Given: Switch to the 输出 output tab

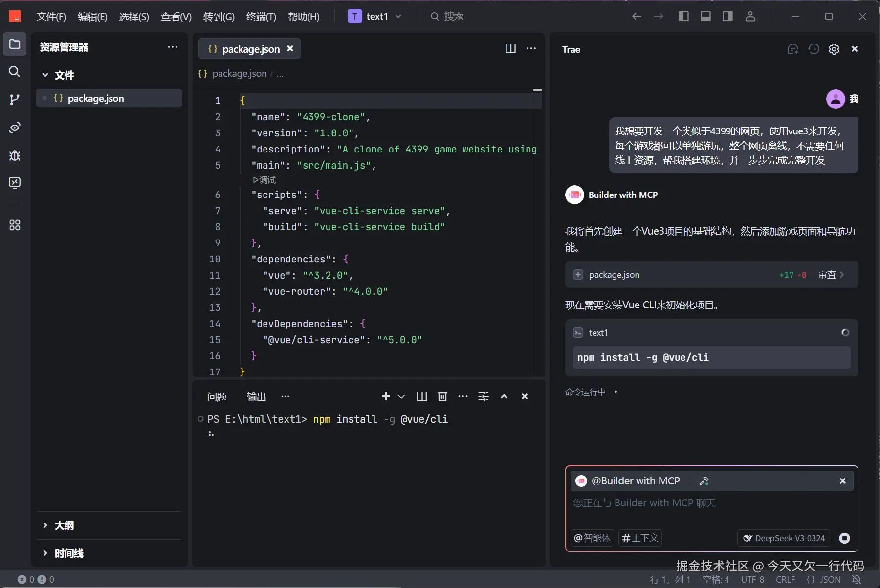Looking at the screenshot, I should click(x=256, y=397).
